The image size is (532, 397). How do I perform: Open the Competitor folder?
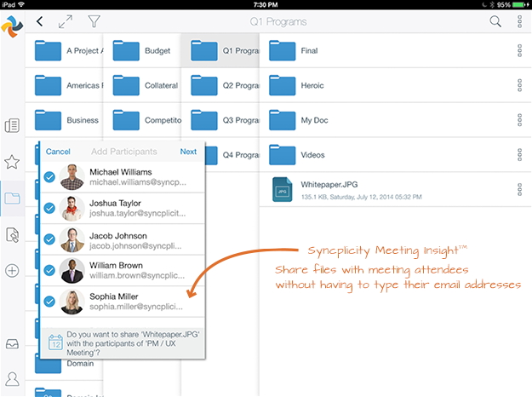[x=142, y=120]
